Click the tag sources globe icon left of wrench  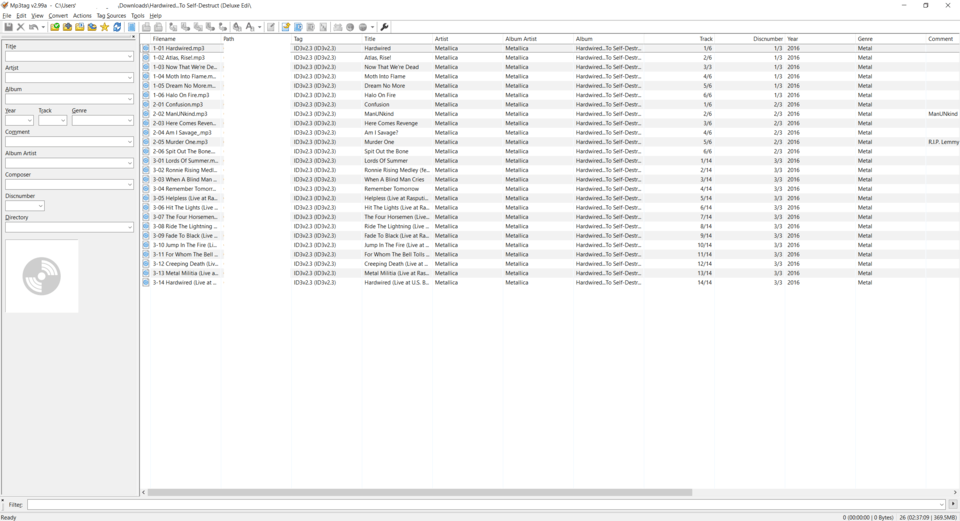[x=363, y=27]
